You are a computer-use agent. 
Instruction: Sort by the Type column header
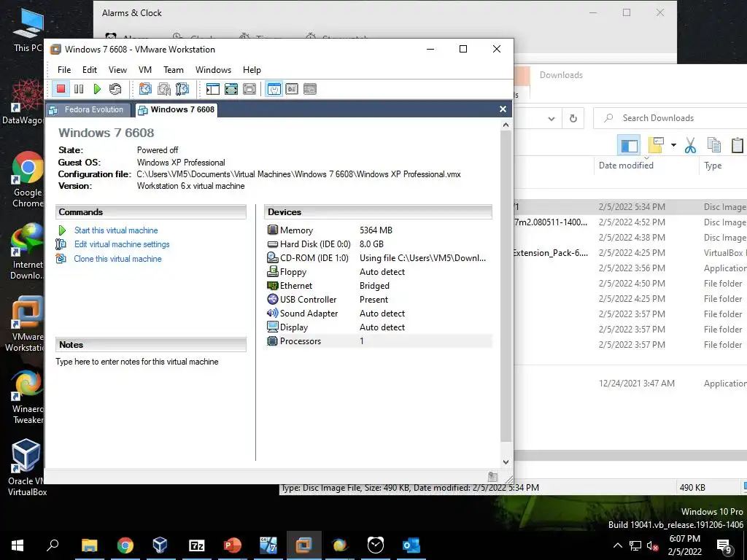tap(713, 166)
